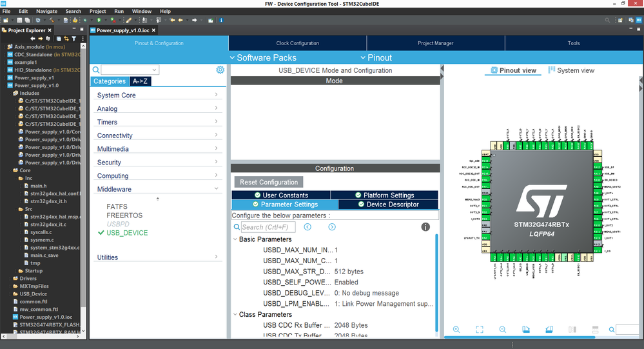Click the Save toolbar icon
The height and width of the screenshot is (349, 644).
(x=19, y=20)
